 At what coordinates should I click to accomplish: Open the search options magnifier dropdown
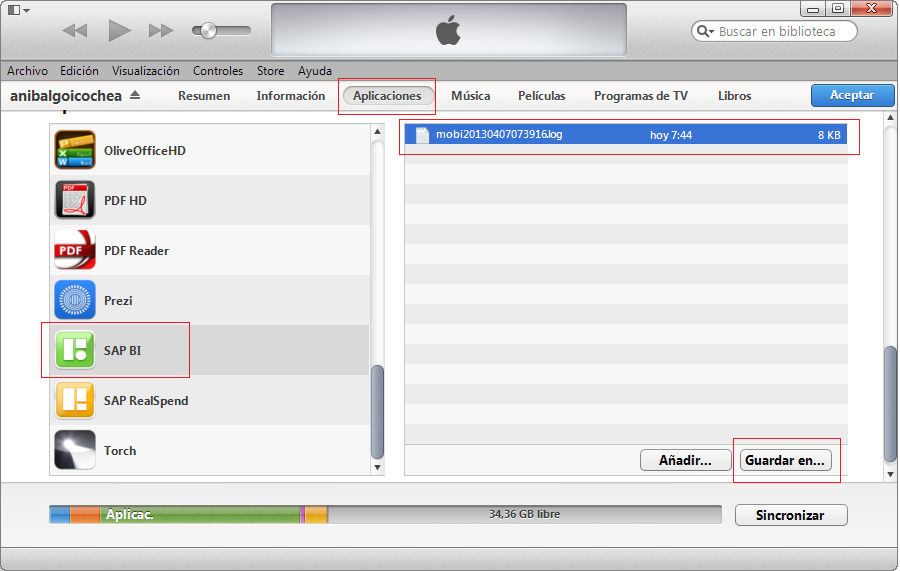coord(706,32)
